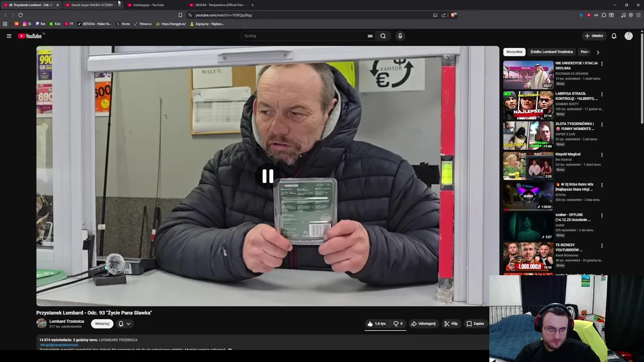
Task: Click the Klip button
Action: point(451,324)
